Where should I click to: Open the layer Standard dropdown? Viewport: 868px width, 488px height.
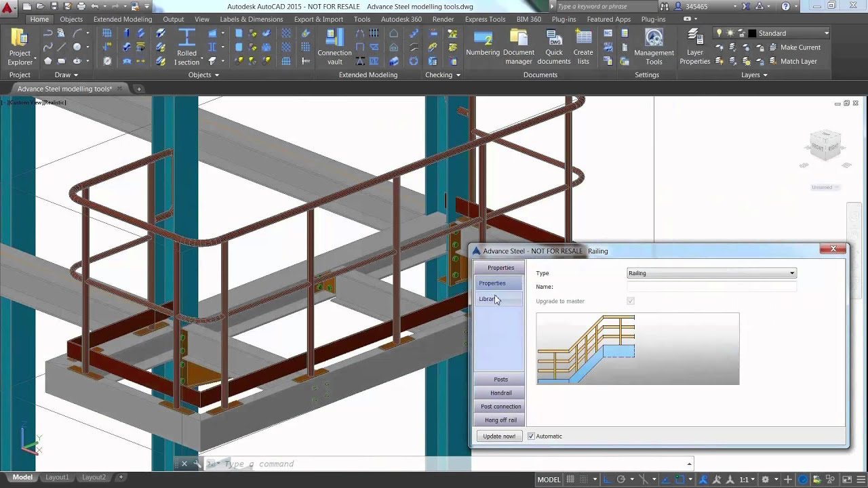826,33
